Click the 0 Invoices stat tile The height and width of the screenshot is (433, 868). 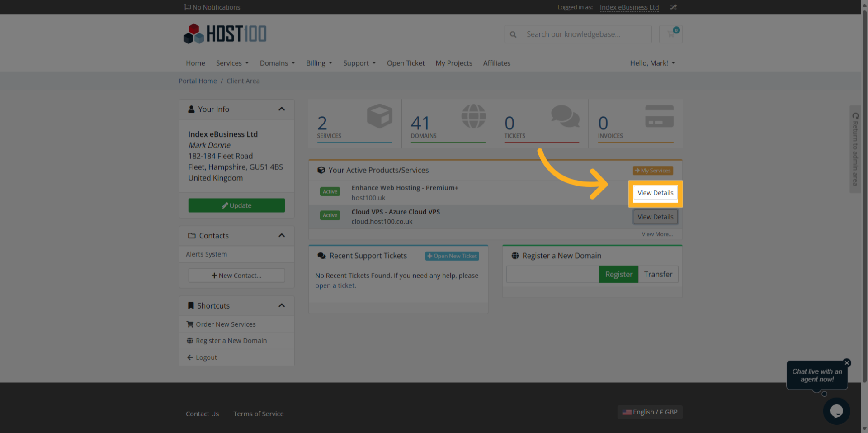tap(636, 124)
